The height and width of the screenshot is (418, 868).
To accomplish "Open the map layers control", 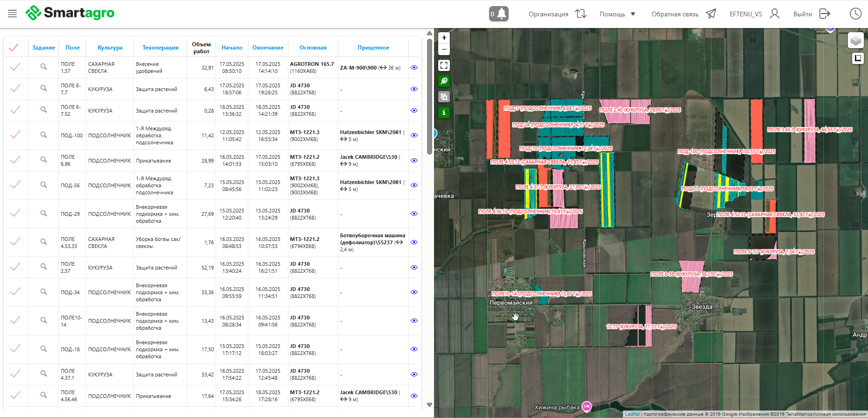I will tap(855, 41).
